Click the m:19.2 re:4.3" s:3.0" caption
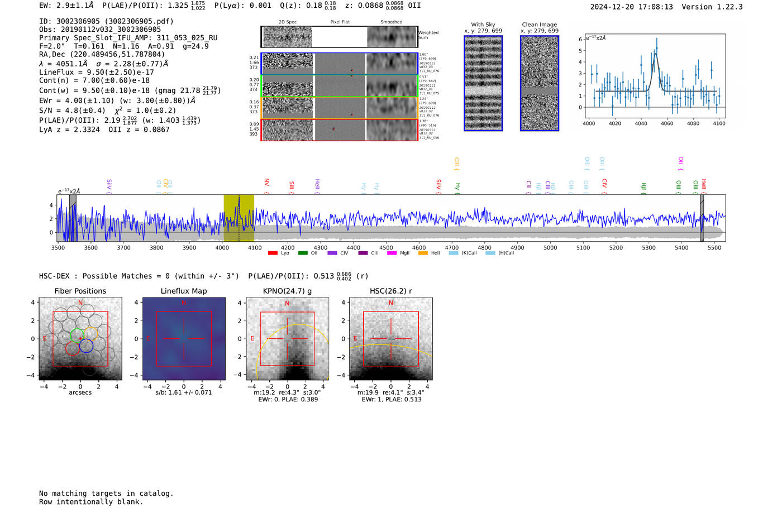This screenshot has width=782, height=532. [x=288, y=392]
